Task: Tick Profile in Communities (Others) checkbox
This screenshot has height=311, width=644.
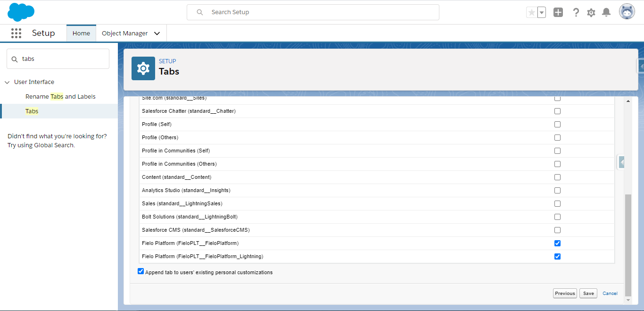Action: pyautogui.click(x=557, y=164)
